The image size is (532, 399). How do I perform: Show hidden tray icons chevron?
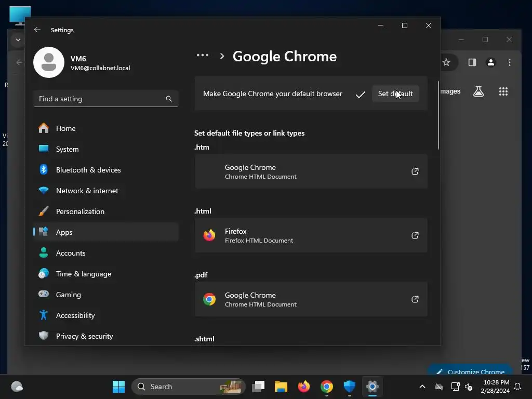[x=422, y=387]
